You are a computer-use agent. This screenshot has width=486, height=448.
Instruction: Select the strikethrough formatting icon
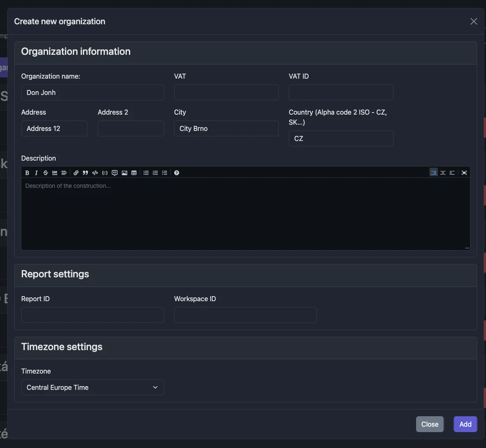pos(45,173)
